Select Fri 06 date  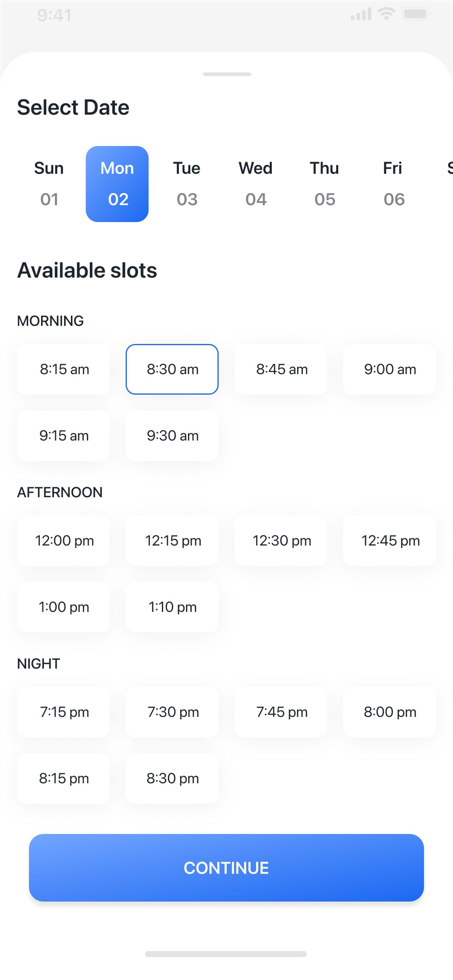pos(393,184)
